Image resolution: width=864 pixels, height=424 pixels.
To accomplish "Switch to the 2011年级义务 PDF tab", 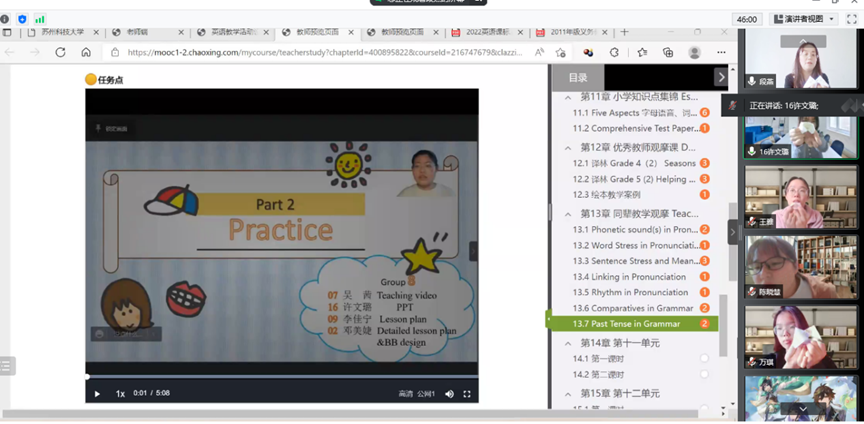I will 572,32.
